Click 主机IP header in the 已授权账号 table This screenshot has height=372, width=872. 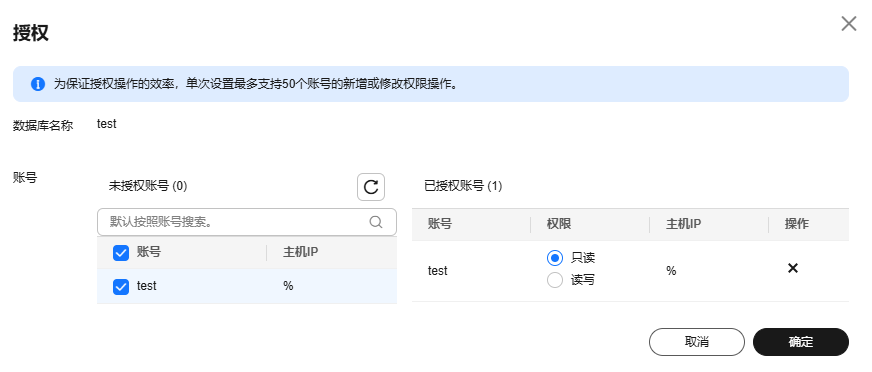pyautogui.click(x=683, y=224)
